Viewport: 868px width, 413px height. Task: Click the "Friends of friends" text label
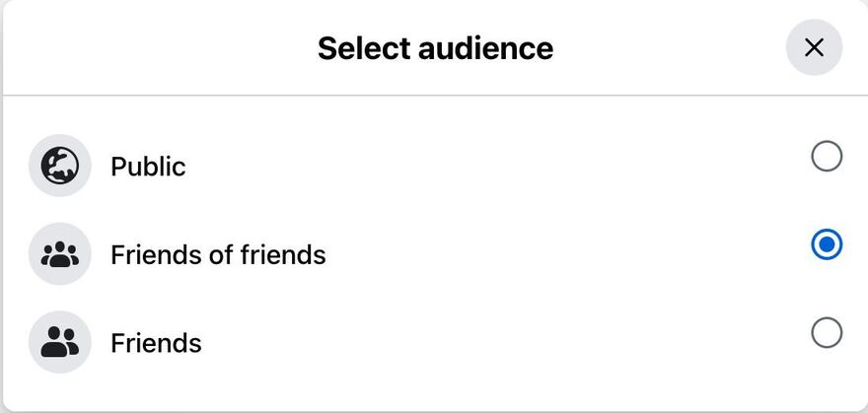(x=218, y=255)
